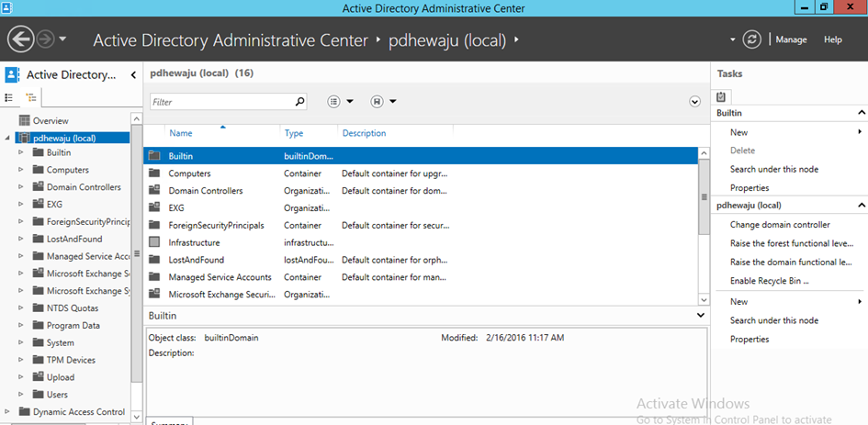Viewport: 868px width, 425px height.
Task: Collapse the navigation pane with the chevron
Action: pos(133,75)
